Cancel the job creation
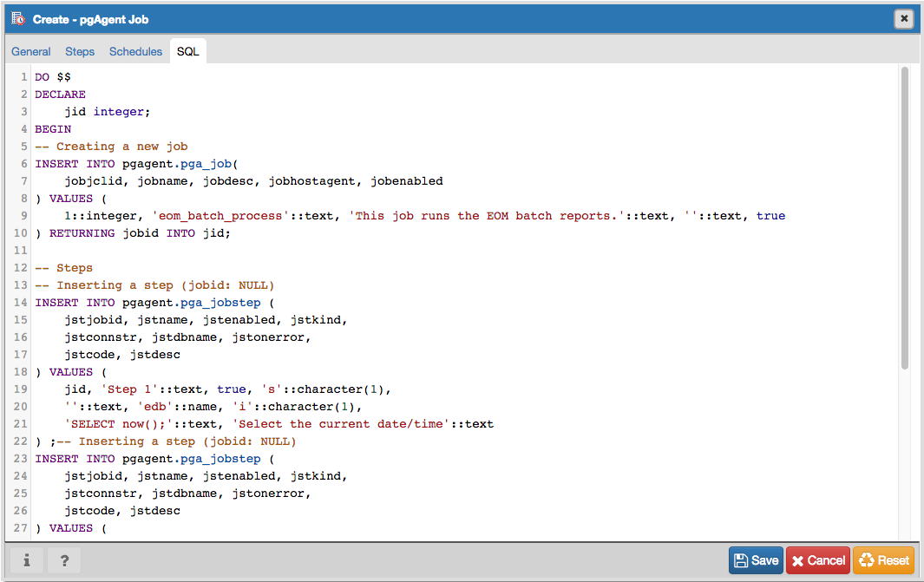Viewport: 924px width, 582px height. 817,560
